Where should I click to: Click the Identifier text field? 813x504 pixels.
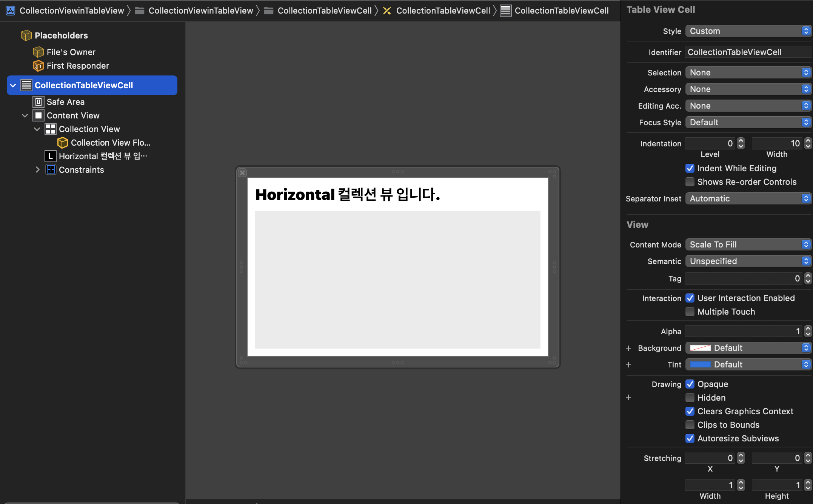748,52
